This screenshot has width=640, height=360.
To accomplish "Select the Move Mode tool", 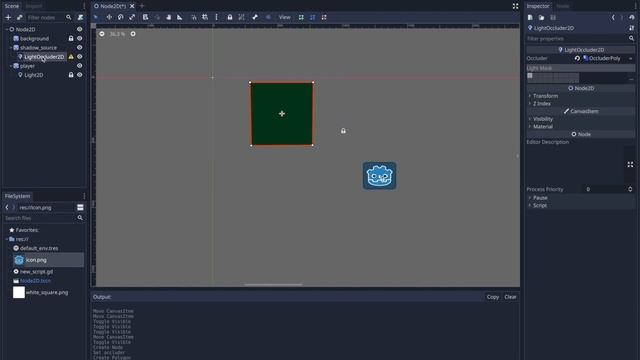I will (x=109, y=17).
